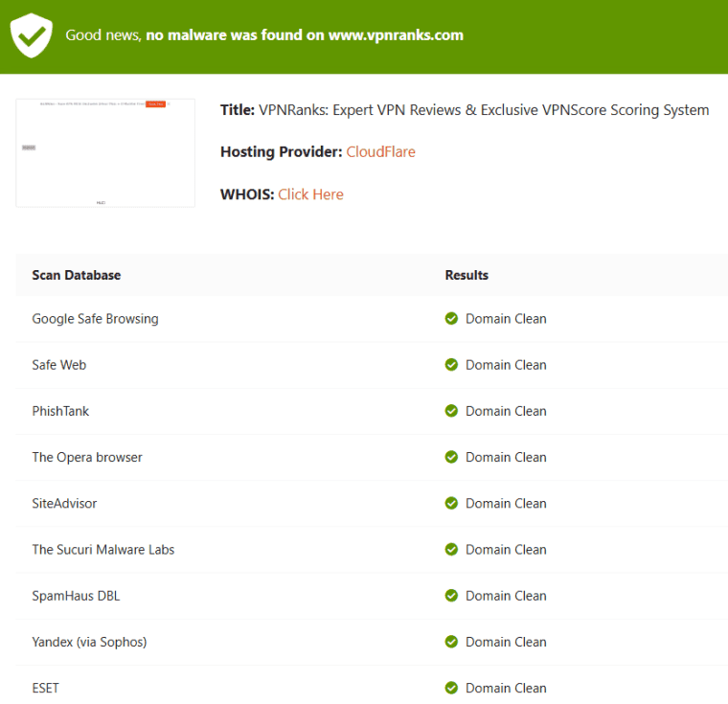The image size is (728, 704).
Task: Open the WHOIS Click Here link
Action: tap(310, 194)
